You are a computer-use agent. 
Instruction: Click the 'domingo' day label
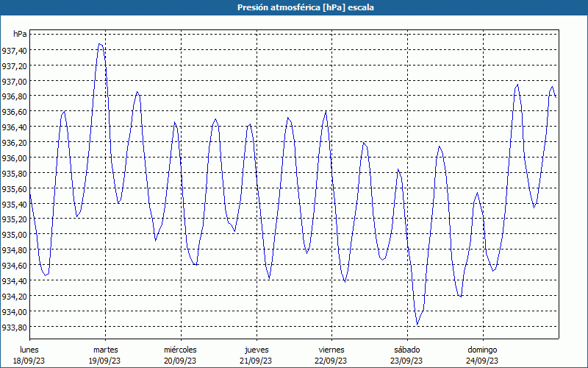(482, 350)
